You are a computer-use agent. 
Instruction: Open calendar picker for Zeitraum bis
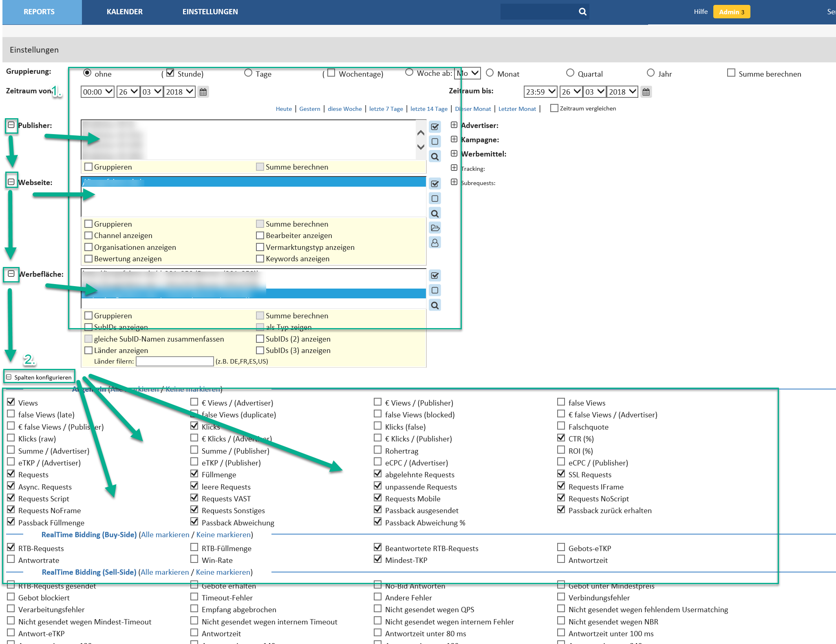[x=646, y=92]
